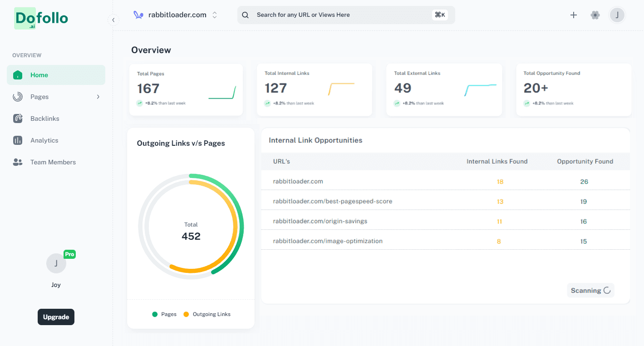This screenshot has width=644, height=346.
Task: Click the Total Opportunity Found trend icon
Action: click(527, 103)
